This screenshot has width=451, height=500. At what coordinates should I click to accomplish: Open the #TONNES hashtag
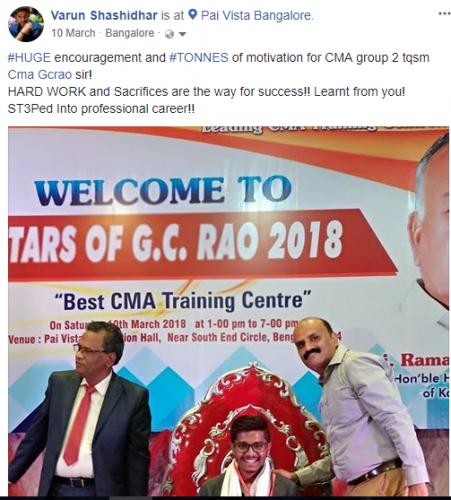pos(199,58)
